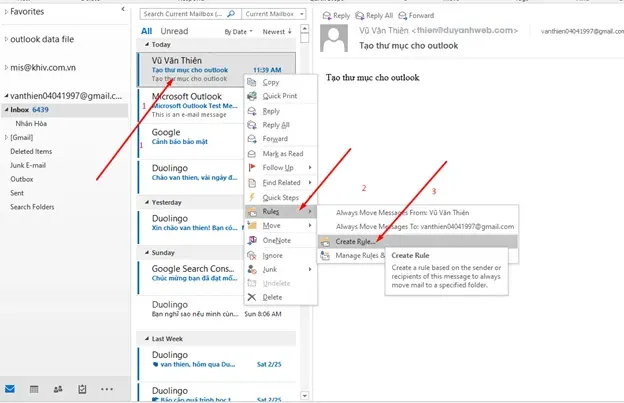This screenshot has height=403, width=624.
Task: Click the Quick Print printer icon
Action: click(x=252, y=96)
